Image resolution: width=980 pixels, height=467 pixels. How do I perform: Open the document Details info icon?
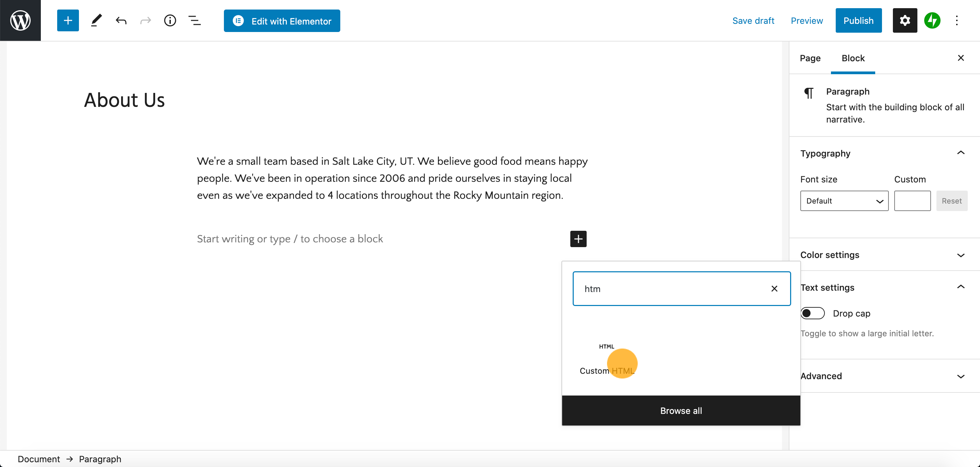170,20
